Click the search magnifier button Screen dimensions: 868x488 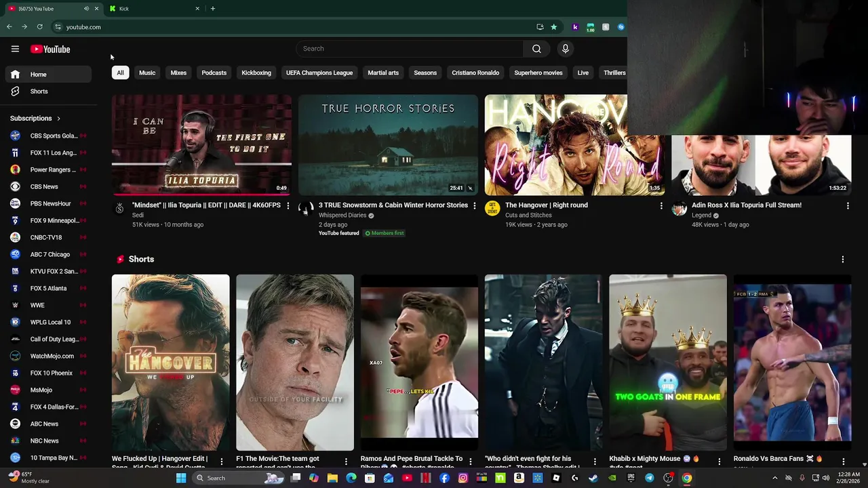click(536, 49)
